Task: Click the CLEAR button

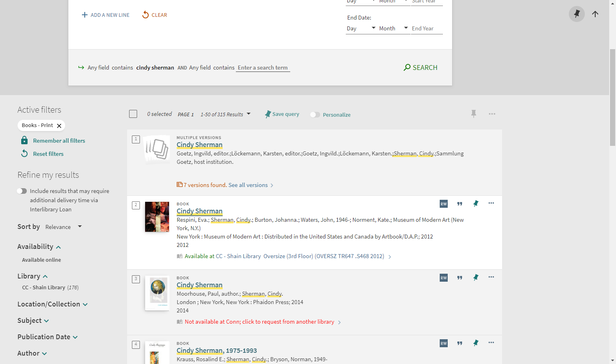Action: click(155, 15)
